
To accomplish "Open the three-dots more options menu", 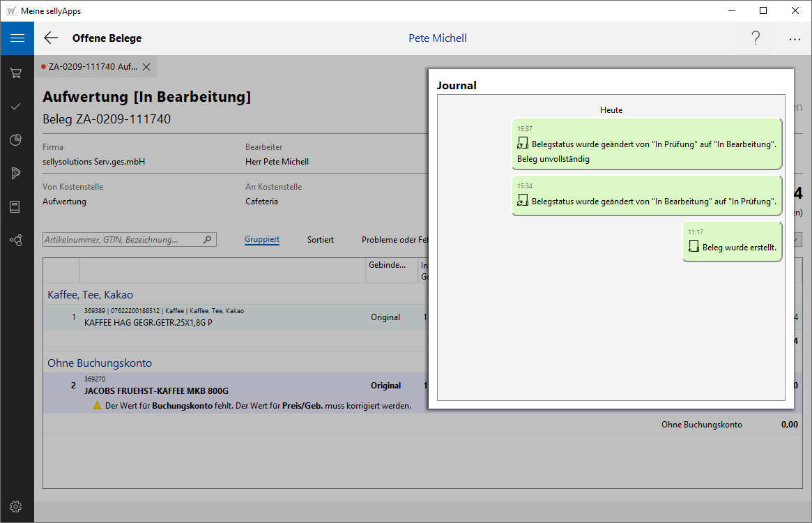I will [795, 39].
